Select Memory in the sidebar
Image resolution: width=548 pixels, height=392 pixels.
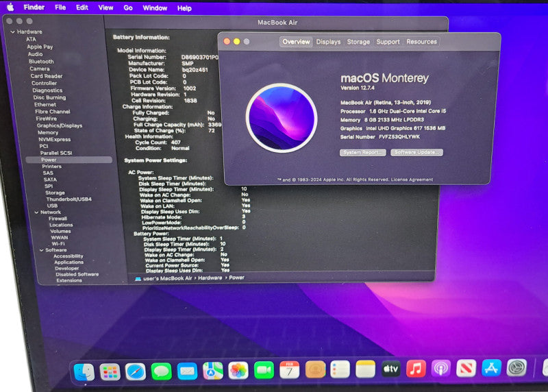click(x=48, y=132)
